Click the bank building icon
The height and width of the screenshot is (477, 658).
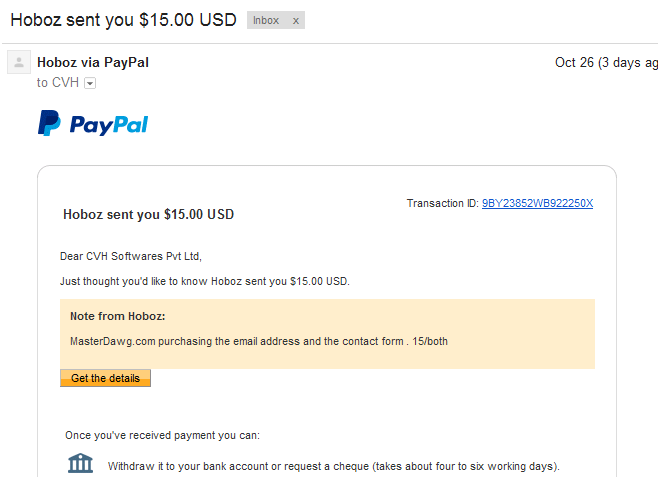80,464
